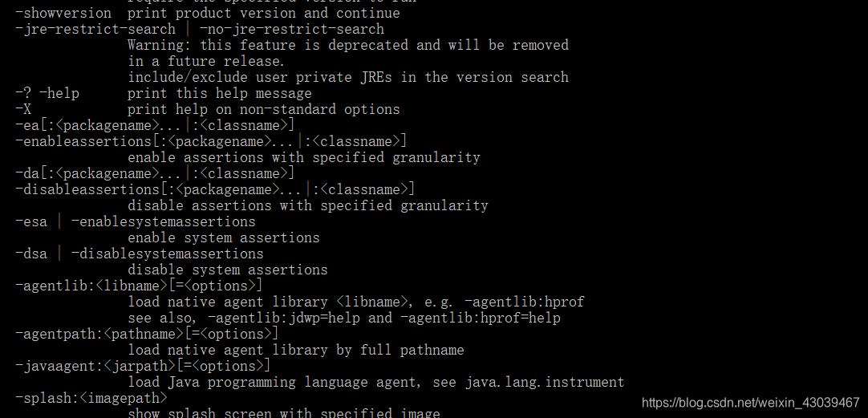Screen dimensions: 868x418
Task: Click the '-da[:<packagename>...' line
Action: click(x=155, y=173)
